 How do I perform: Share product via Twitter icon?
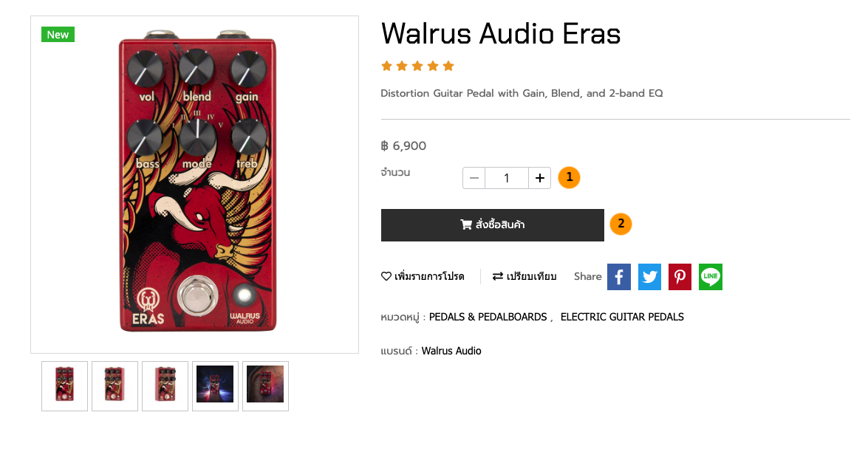649,277
